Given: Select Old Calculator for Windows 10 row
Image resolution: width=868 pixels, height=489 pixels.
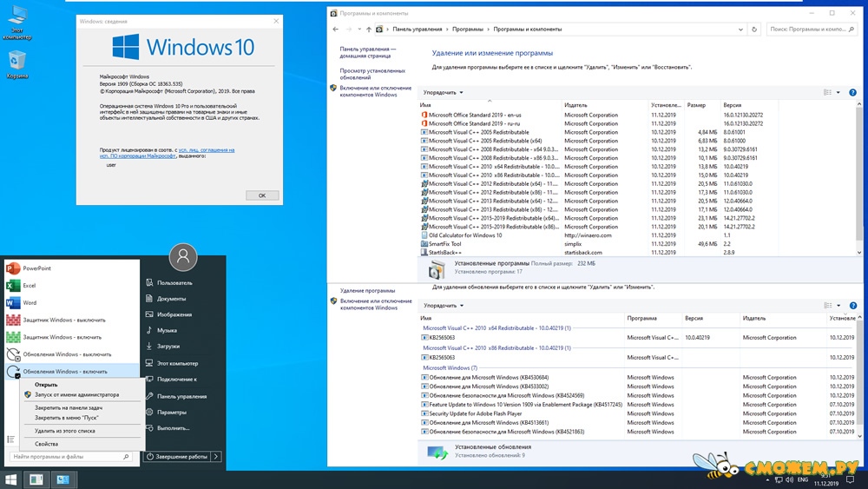Looking at the screenshot, I should 465,235.
